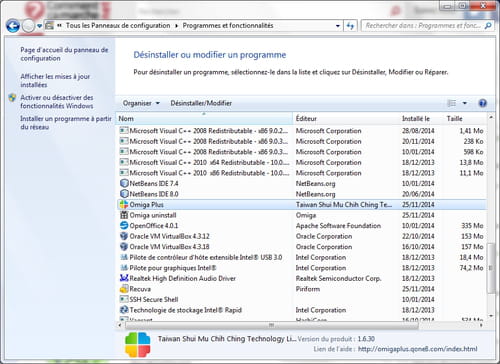Viewport: 500px width, 364px height.
Task: Click the NetBeans IDE 8.0 icon
Action: click(x=124, y=194)
